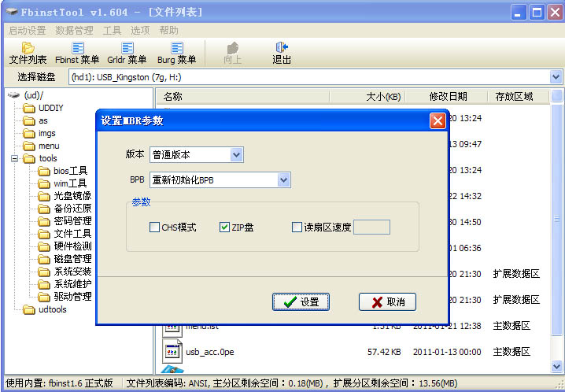Open the 数据管理 menu
565x392 pixels.
[x=74, y=31]
